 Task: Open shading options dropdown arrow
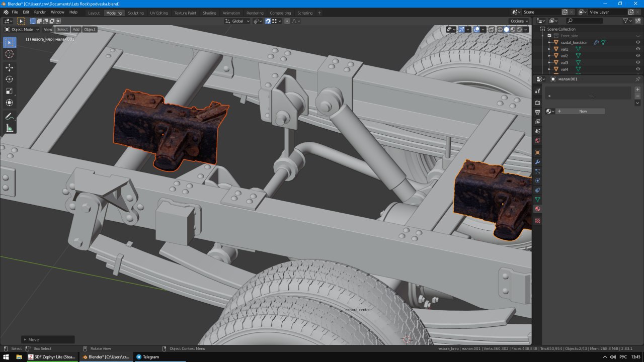[526, 29]
